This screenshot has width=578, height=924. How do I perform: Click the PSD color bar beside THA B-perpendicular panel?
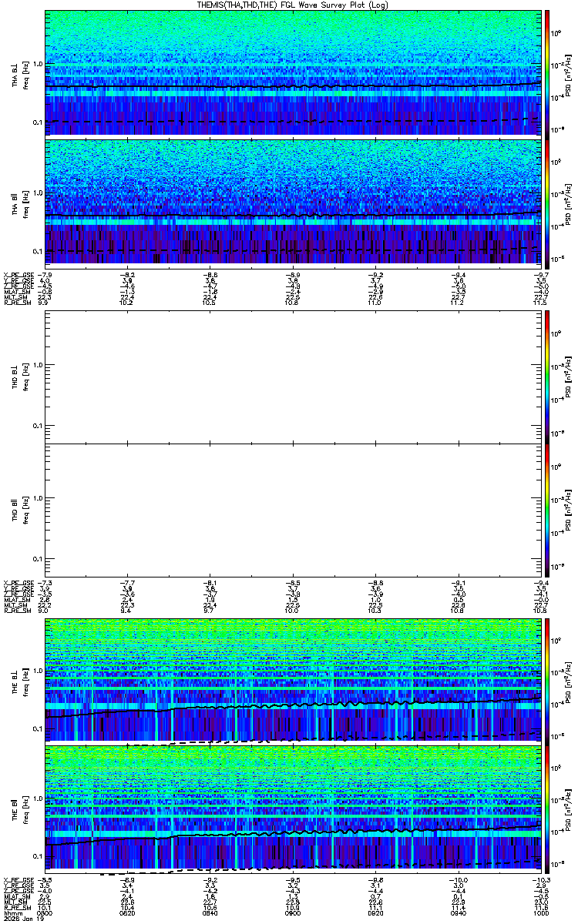[x=546, y=72]
